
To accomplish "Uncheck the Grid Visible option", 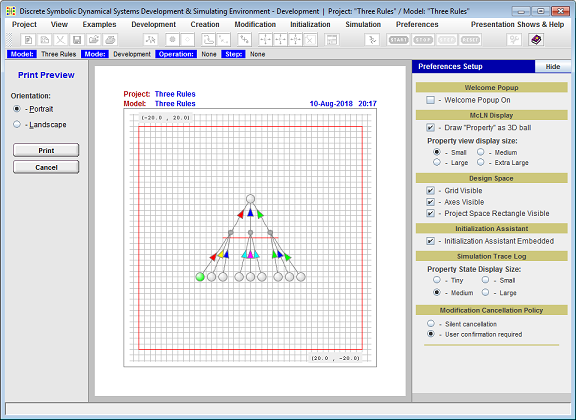I will 430,190.
